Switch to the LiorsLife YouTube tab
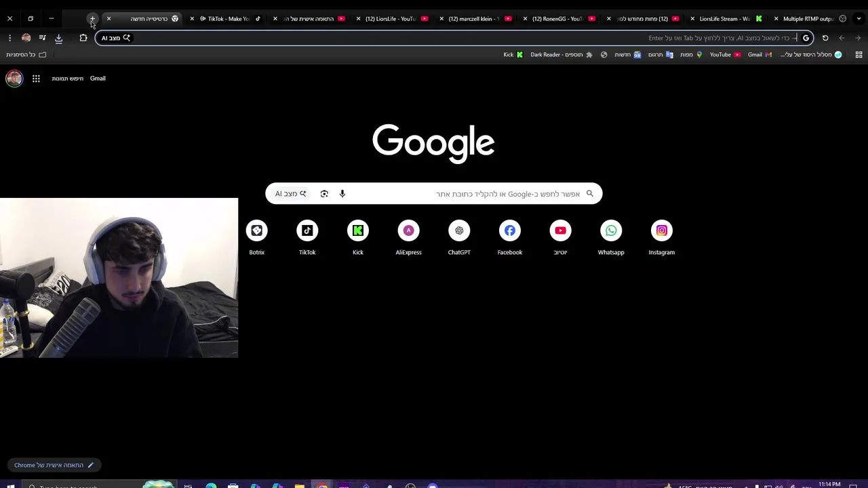 393,19
